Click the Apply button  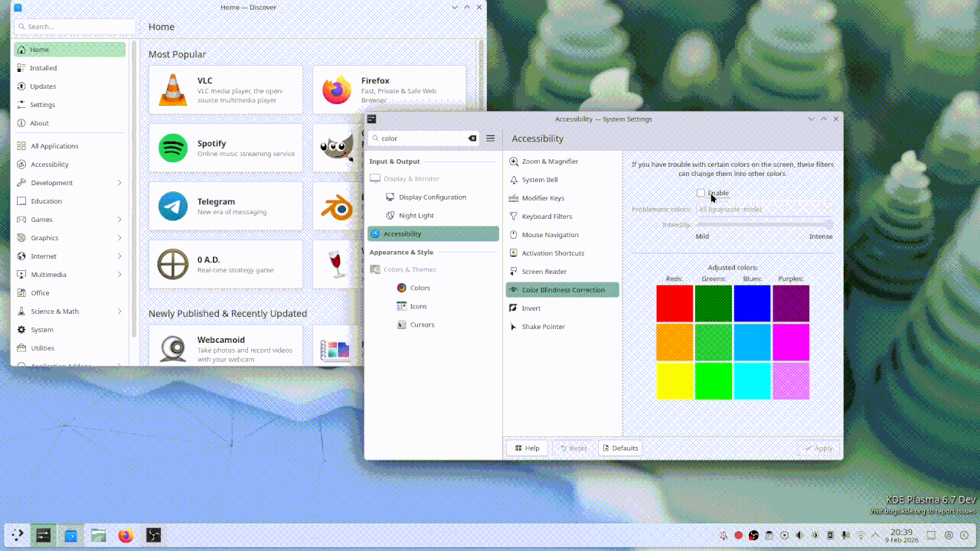(818, 448)
